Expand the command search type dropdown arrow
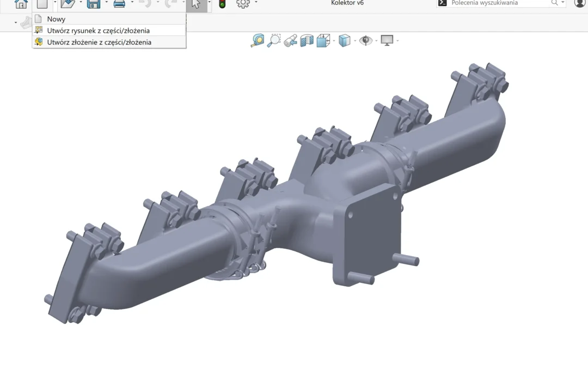The width and height of the screenshot is (588, 368). pyautogui.click(x=562, y=3)
